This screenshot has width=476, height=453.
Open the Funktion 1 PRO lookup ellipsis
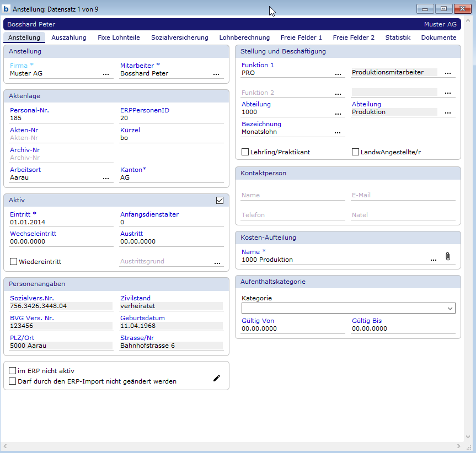[x=338, y=73]
